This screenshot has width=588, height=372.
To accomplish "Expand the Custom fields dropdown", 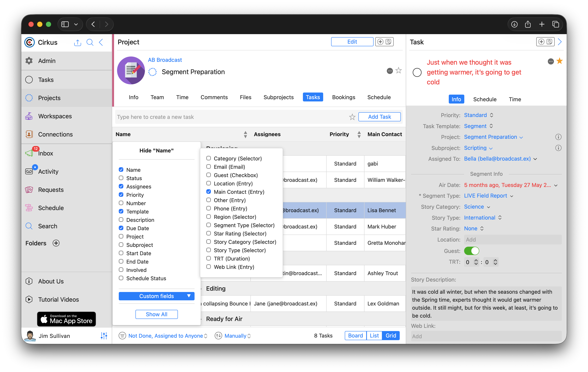I will 156,296.
